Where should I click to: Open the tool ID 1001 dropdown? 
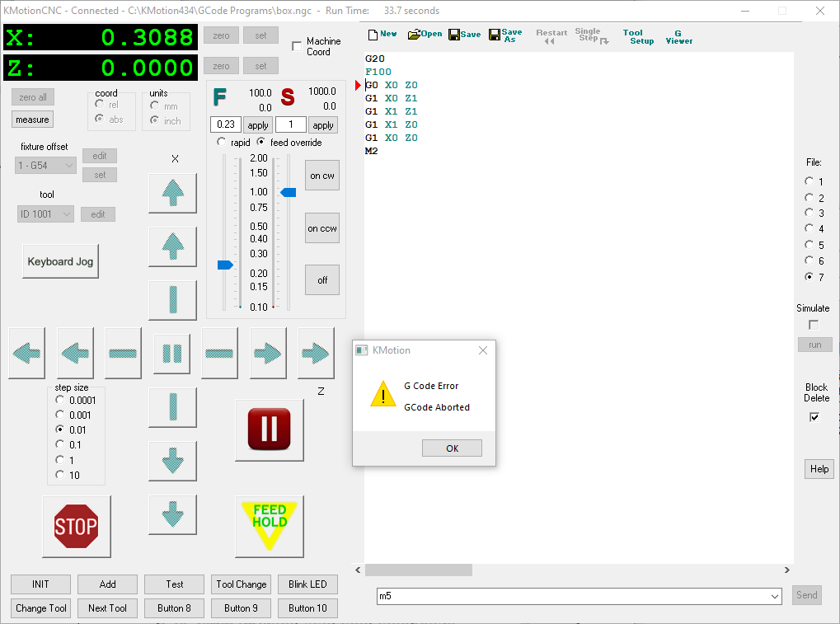(x=46, y=214)
